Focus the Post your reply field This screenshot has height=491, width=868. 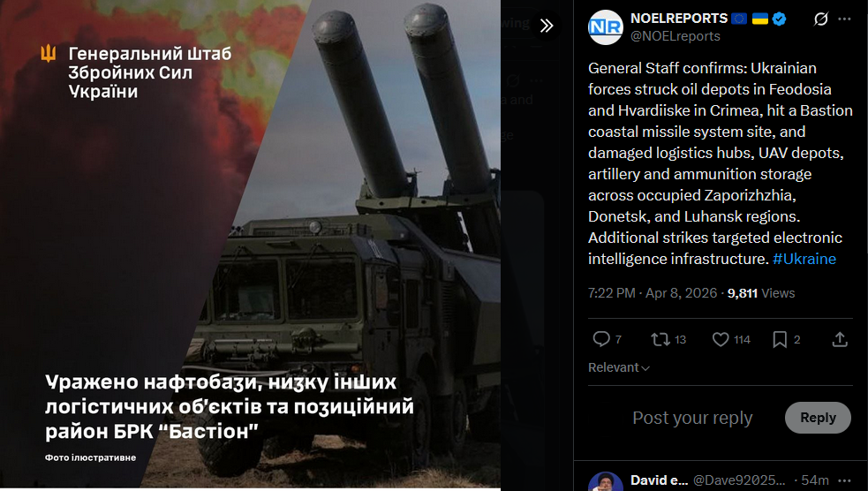pyautogui.click(x=692, y=418)
